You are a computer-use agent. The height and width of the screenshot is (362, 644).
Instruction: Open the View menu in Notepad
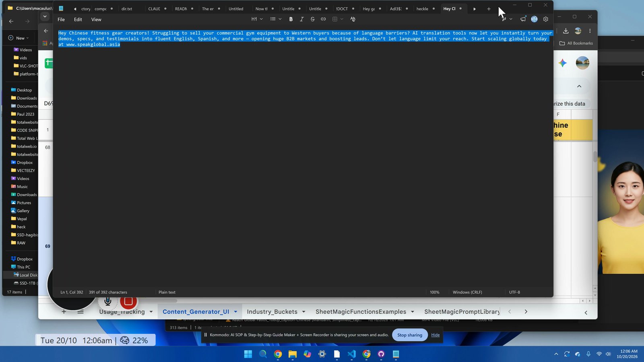[96, 19]
